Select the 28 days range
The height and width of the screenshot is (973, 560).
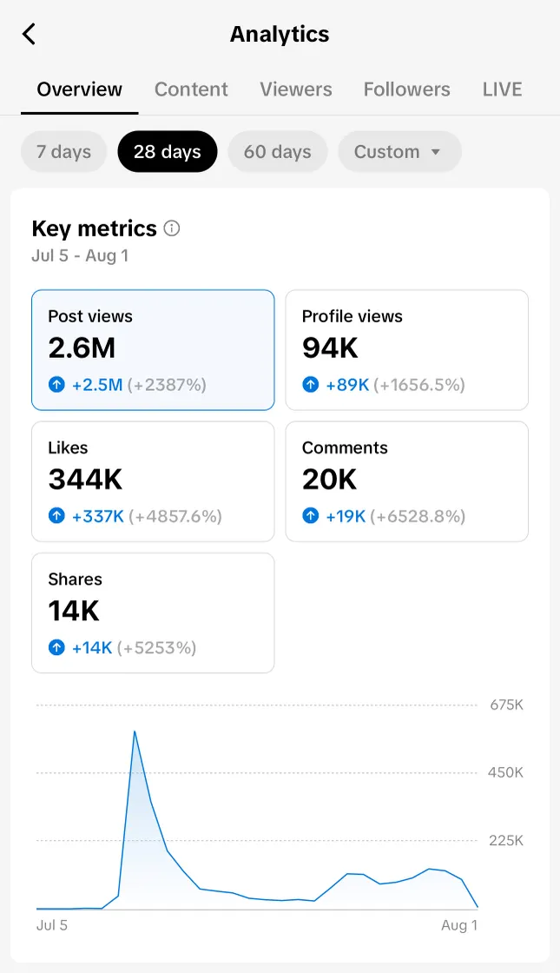point(168,152)
